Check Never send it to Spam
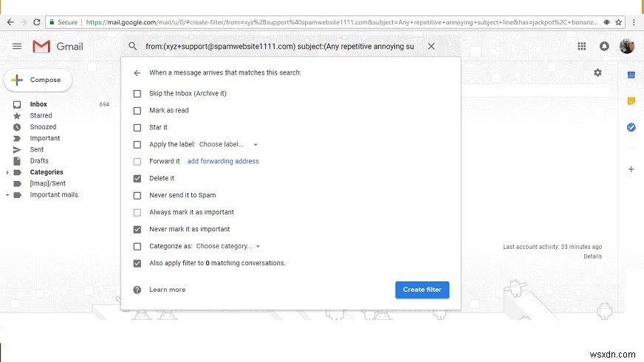 tap(137, 196)
